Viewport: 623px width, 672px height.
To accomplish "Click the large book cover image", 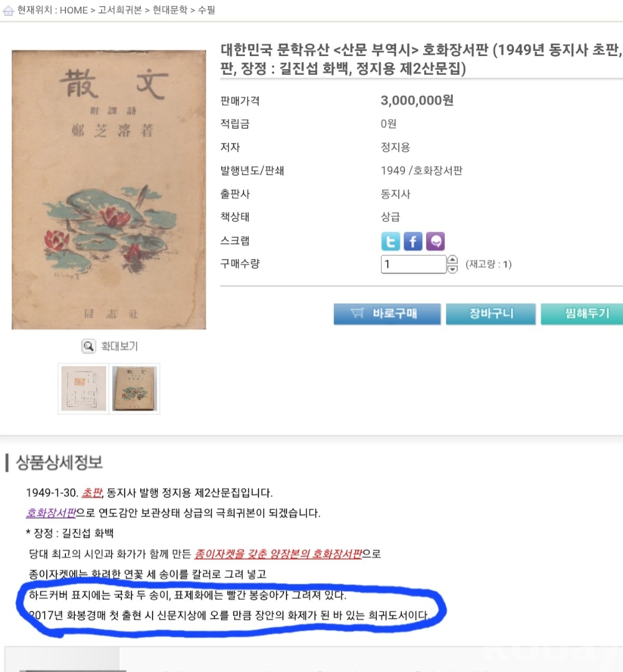I will [x=108, y=190].
